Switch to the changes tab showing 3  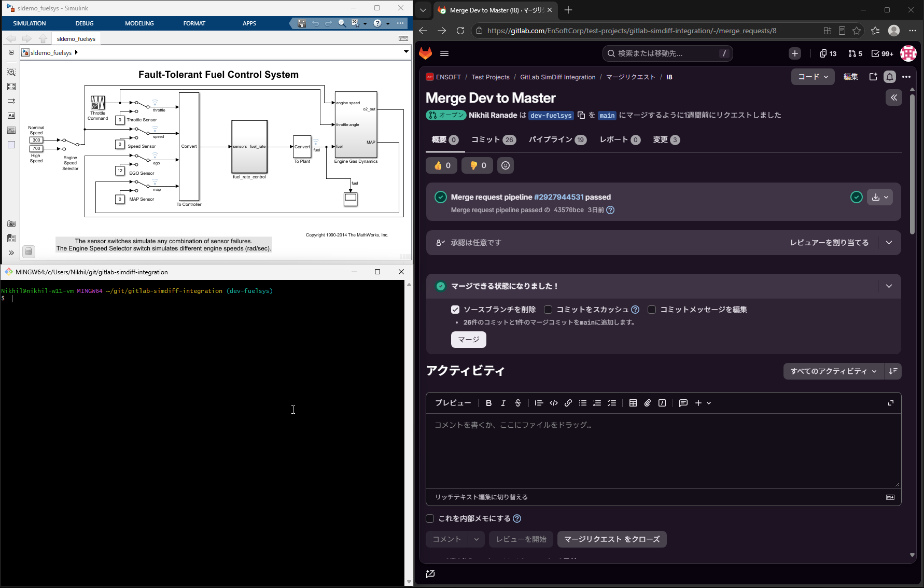coord(666,139)
